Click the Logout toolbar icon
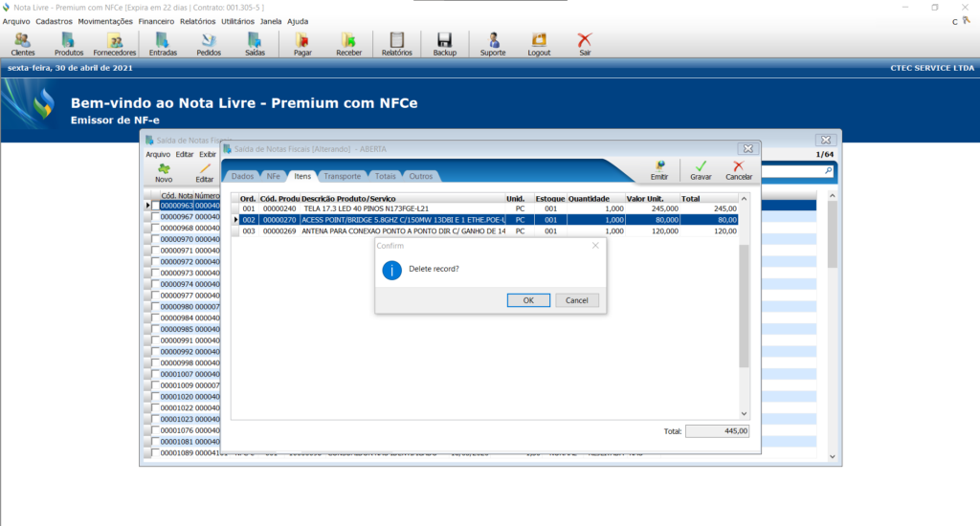This screenshot has width=980, height=526. point(539,44)
